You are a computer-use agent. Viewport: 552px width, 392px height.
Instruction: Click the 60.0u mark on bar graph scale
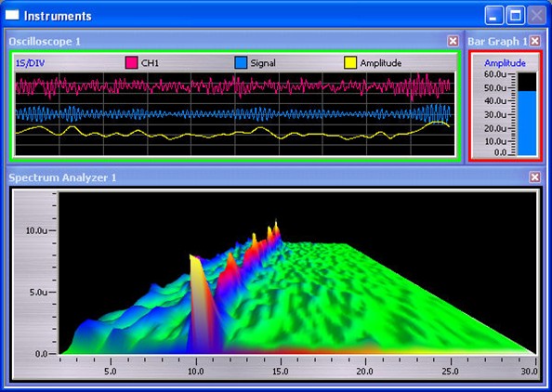(495, 74)
